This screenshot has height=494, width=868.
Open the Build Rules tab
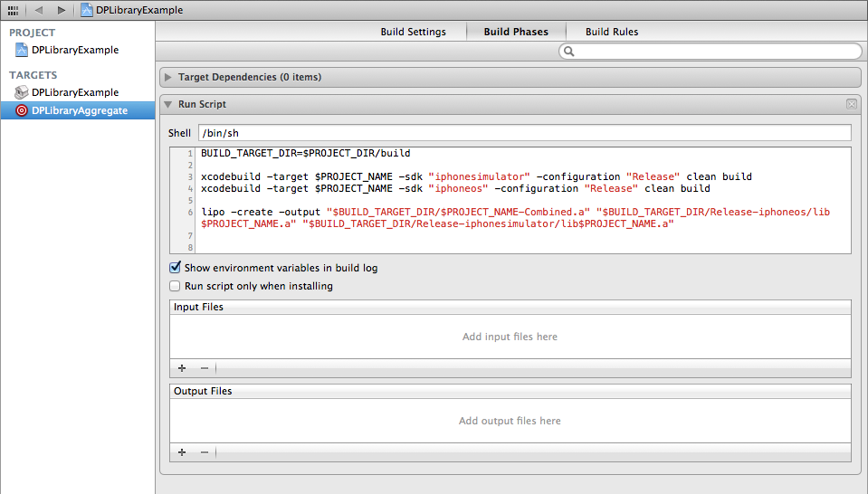(x=612, y=32)
